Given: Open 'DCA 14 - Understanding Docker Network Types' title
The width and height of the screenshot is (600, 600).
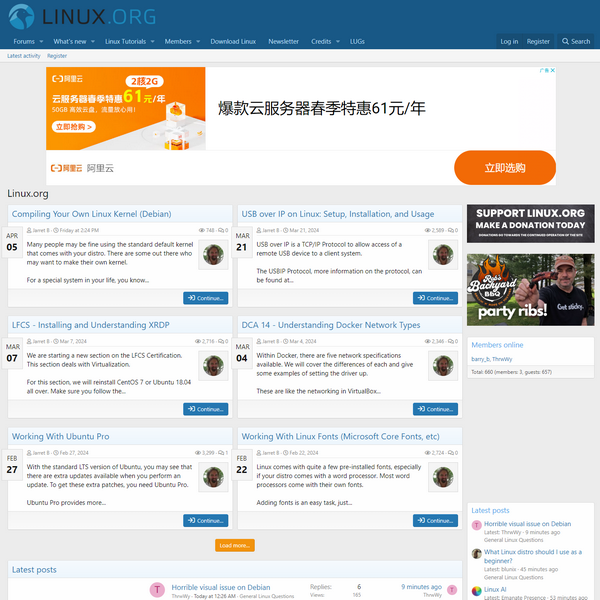Looking at the screenshot, I should click(331, 325).
